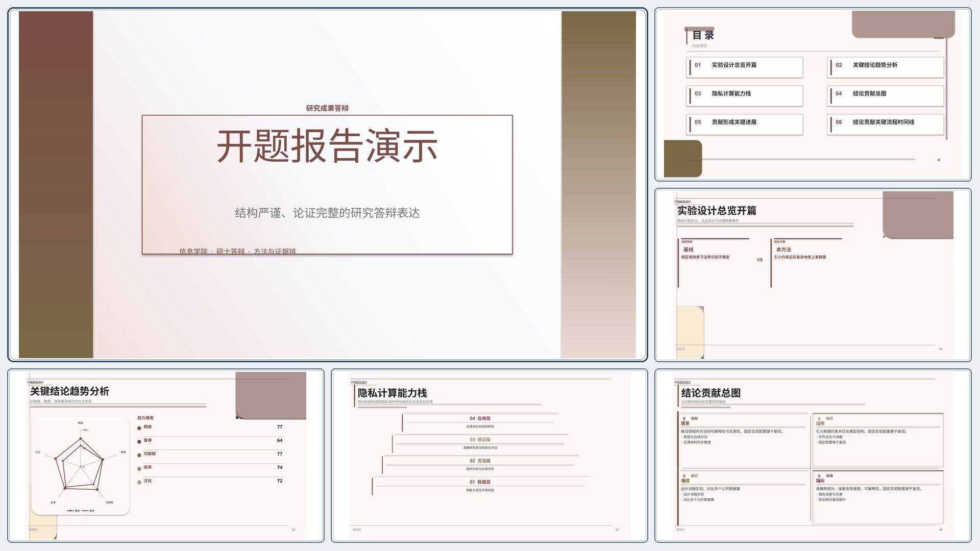
Task: Click contents entry 06 结论贡献关键流程时间线
Action: (x=886, y=124)
